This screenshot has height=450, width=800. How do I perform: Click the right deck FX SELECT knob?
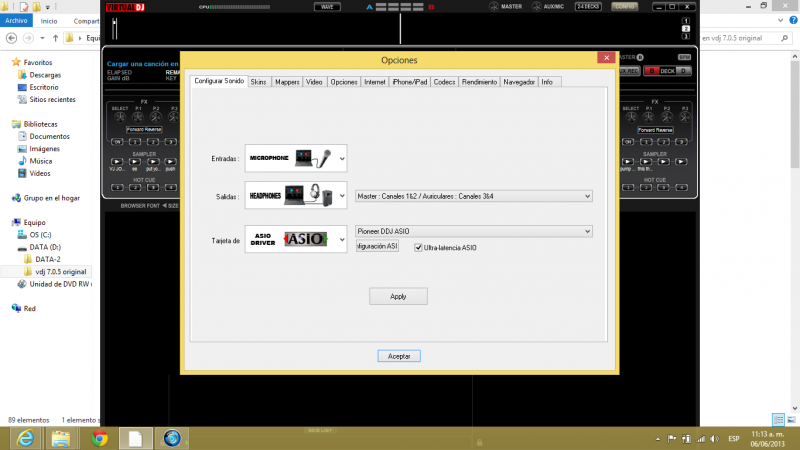(x=631, y=117)
